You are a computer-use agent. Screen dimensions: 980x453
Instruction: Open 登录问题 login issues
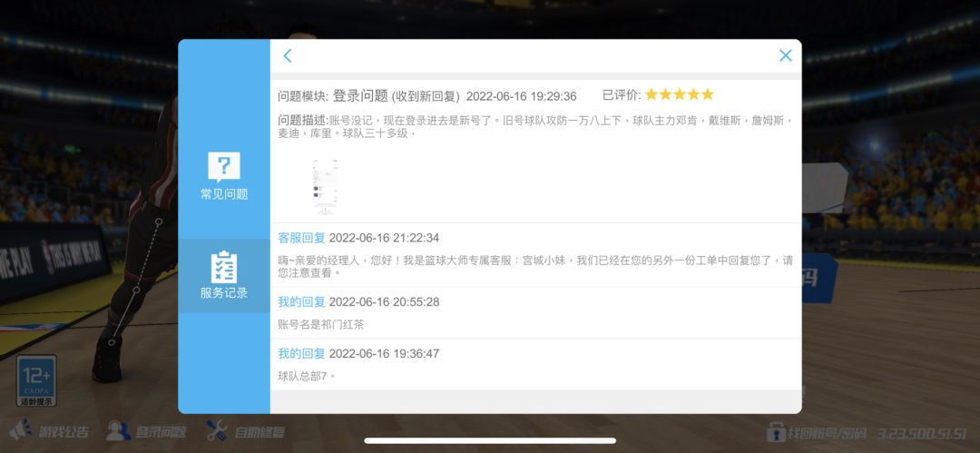click(146, 431)
